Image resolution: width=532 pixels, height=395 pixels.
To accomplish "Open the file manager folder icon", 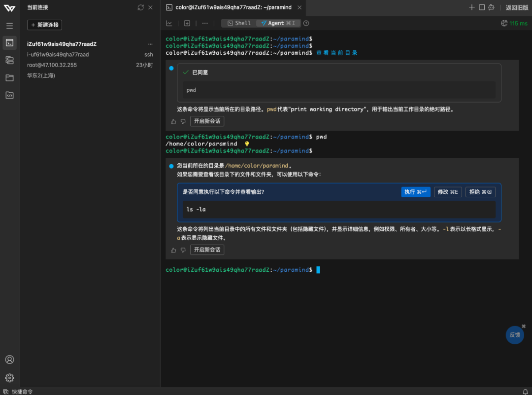I will tap(9, 78).
